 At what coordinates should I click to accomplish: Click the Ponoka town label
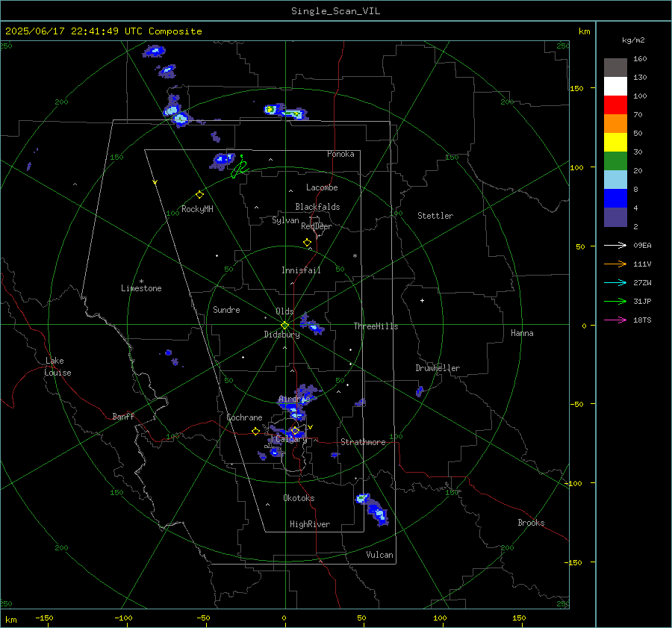pos(340,154)
